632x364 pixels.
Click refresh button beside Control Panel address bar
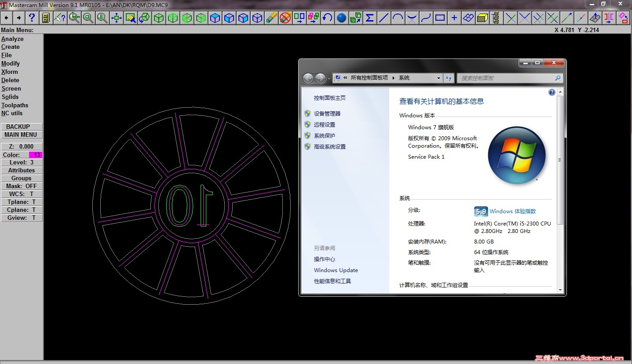tap(449, 78)
